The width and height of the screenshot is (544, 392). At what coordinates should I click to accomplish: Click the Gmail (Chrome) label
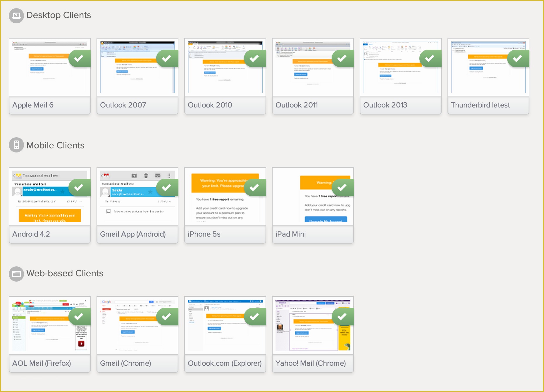click(x=125, y=363)
